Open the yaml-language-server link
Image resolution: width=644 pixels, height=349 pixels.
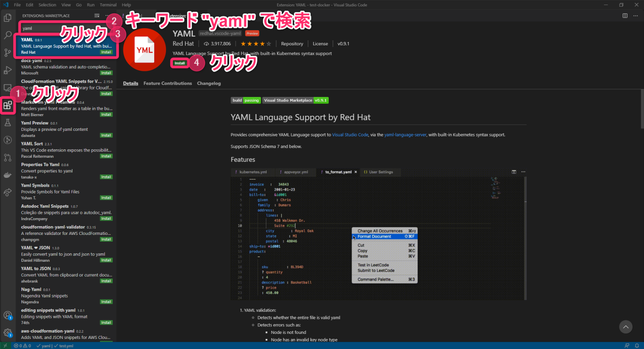click(405, 135)
